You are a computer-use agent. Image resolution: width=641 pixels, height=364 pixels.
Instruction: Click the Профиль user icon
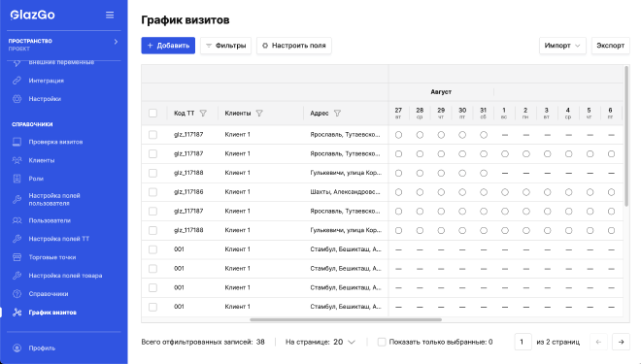17,348
